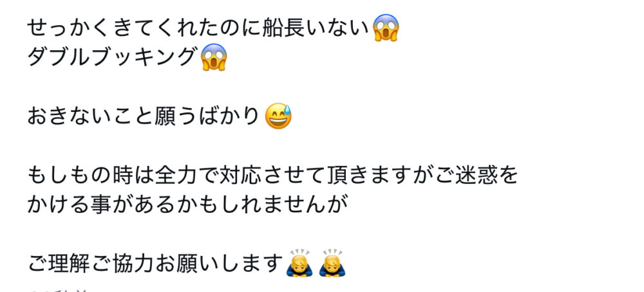Click the partially visible timestamp below the message
The image size is (644, 292).
pos(57,290)
